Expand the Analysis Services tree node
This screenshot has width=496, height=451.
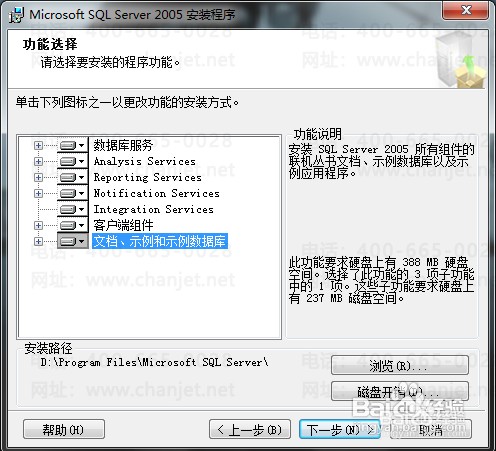pyautogui.click(x=38, y=161)
